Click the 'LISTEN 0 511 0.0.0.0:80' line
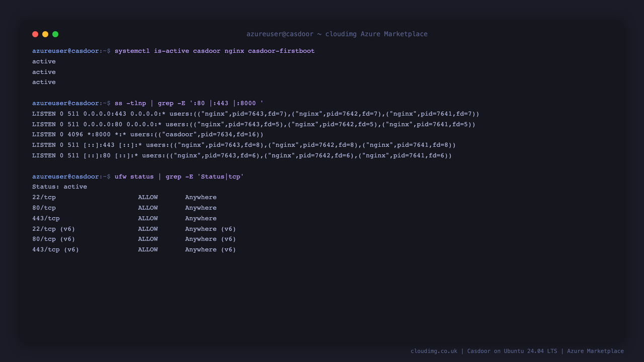 pyautogui.click(x=254, y=124)
